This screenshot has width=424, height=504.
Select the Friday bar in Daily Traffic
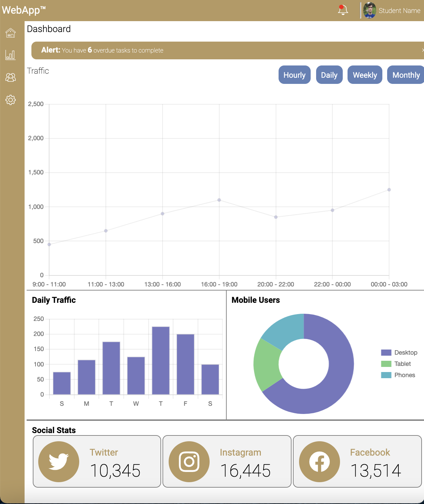click(x=185, y=363)
